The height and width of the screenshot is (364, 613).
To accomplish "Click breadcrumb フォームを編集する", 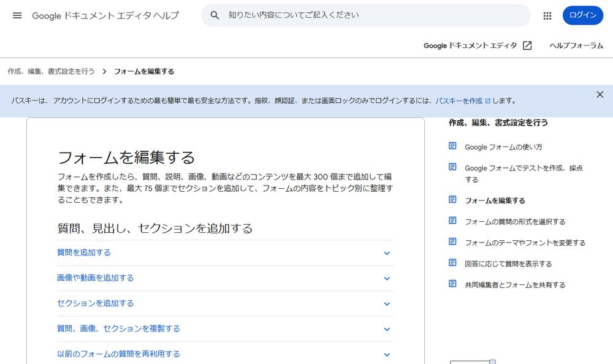I will [x=144, y=72].
